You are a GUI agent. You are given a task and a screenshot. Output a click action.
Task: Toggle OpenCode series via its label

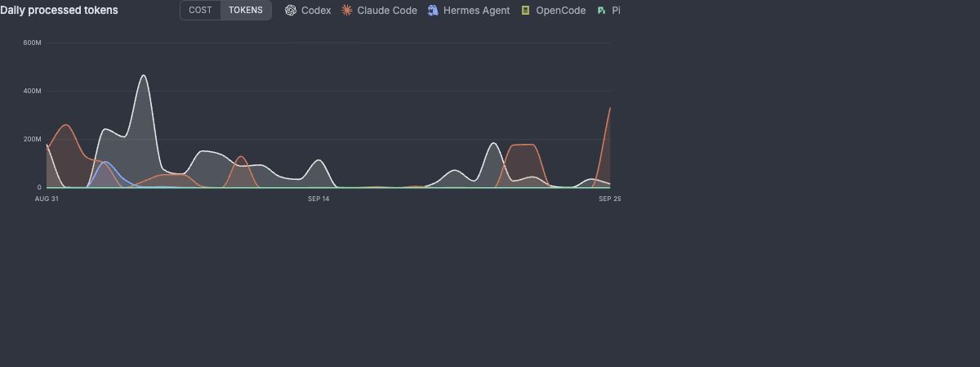561,11
